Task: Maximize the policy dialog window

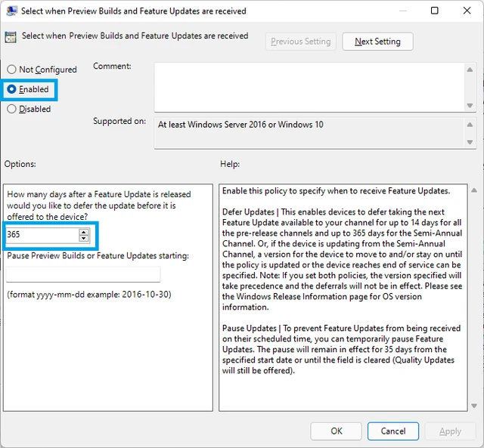Action: tap(434, 11)
